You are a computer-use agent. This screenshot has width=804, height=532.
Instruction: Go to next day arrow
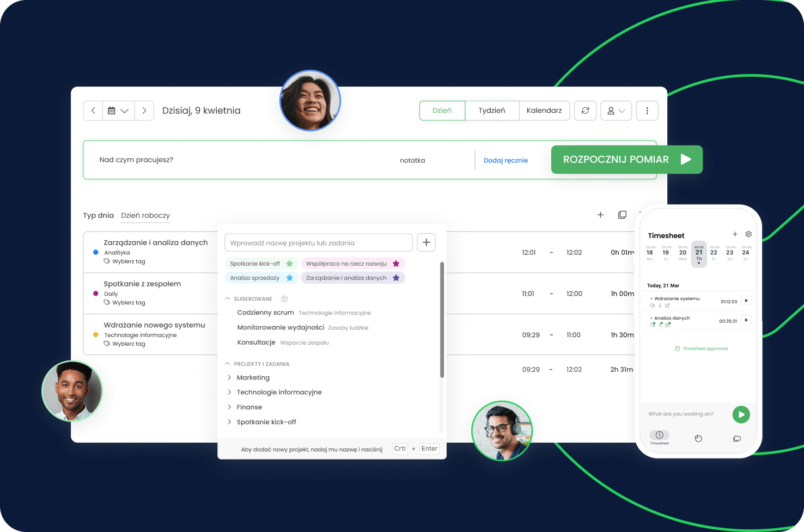144,111
